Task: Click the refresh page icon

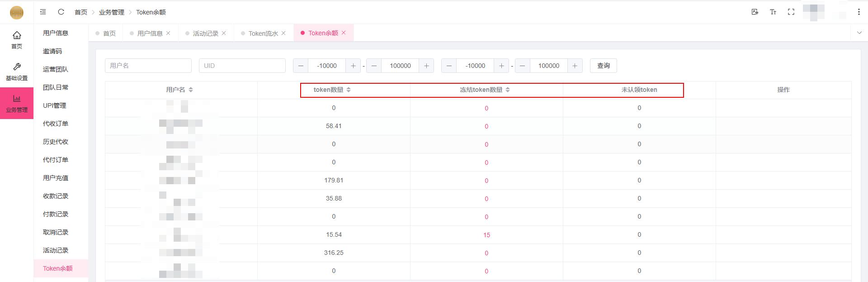Action: 61,12
